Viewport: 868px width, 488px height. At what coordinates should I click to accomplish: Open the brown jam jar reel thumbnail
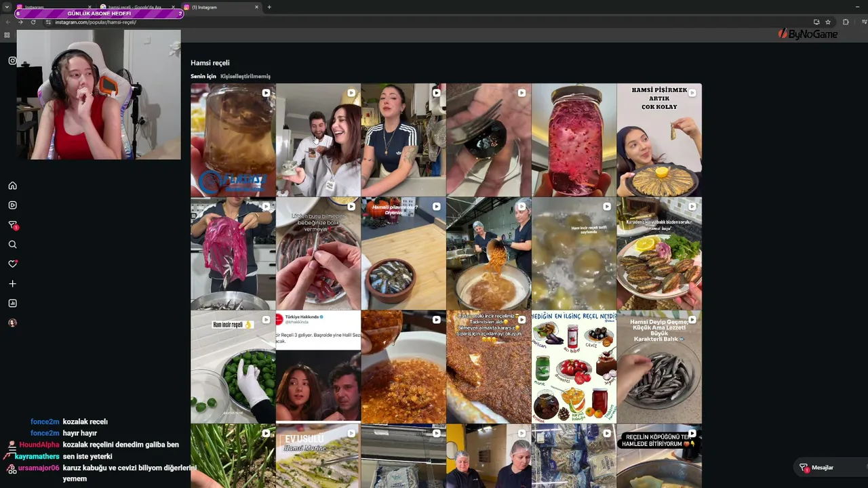pos(233,140)
